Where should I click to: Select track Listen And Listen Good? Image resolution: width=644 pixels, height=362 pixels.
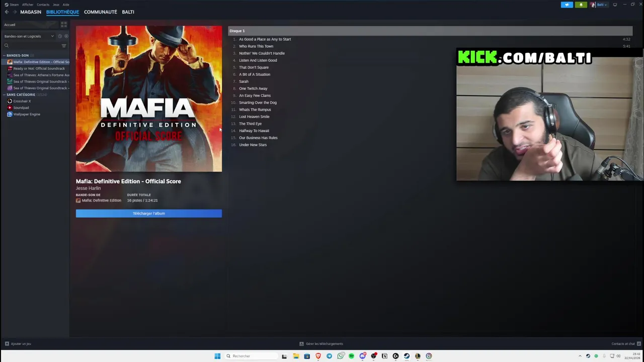click(258, 60)
